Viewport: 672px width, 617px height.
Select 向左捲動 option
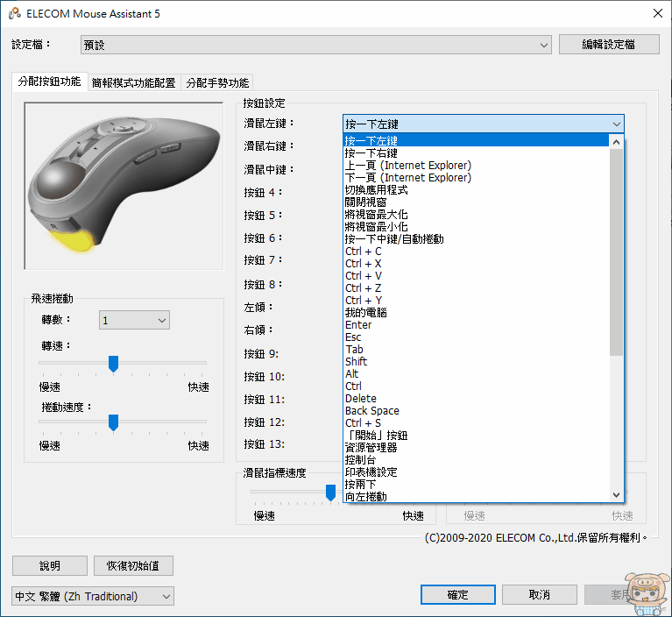pos(476,497)
